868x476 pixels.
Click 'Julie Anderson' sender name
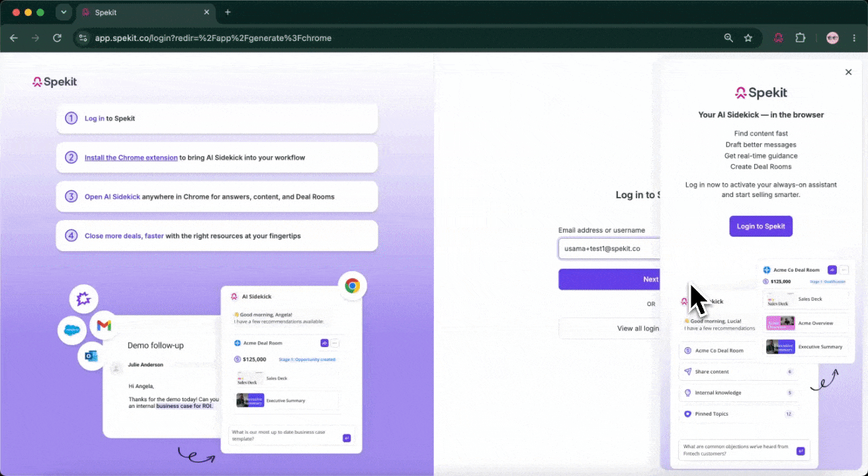click(x=146, y=364)
